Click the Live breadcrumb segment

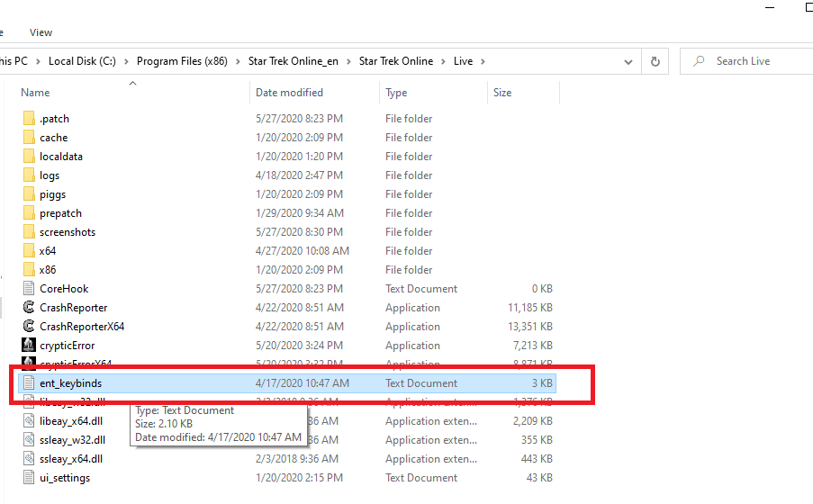pyautogui.click(x=463, y=61)
